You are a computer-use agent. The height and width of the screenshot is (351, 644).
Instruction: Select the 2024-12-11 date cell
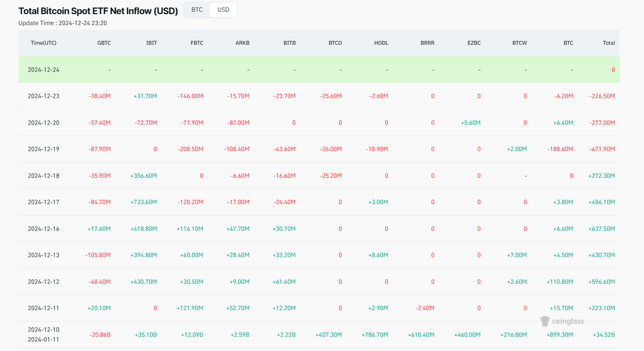[44, 308]
